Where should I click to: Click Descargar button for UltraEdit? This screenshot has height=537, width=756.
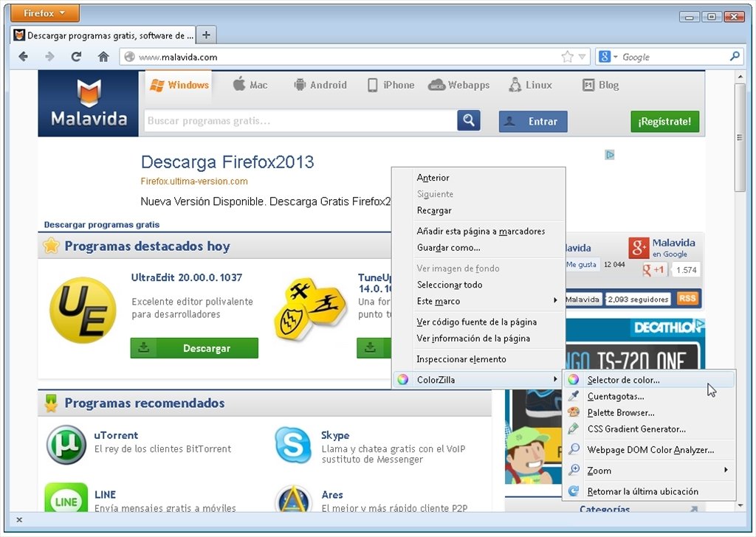coord(194,347)
